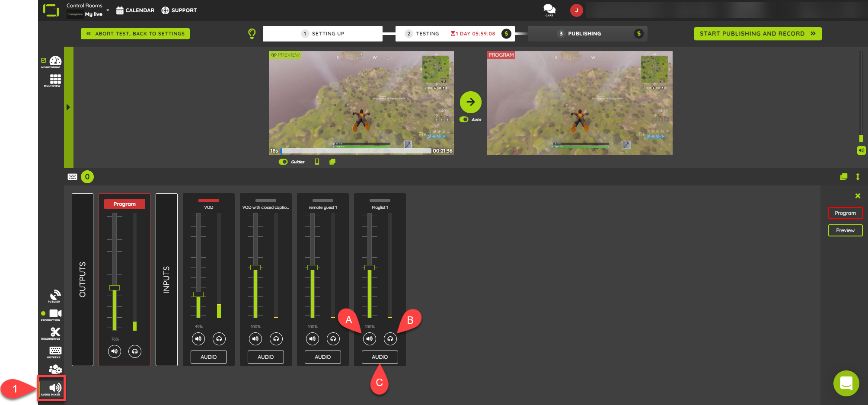The width and height of the screenshot is (868, 405).
Task: Open the support chat widget bubble
Action: pos(846,383)
